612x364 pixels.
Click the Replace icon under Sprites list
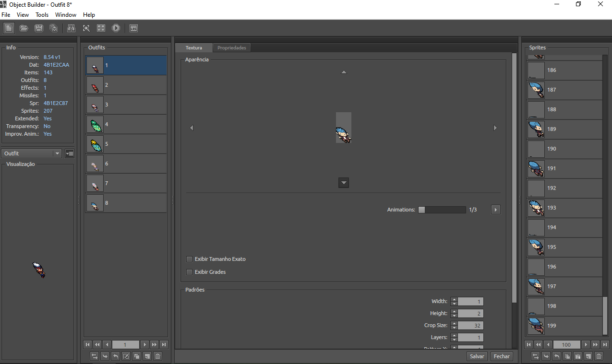[x=535, y=356]
